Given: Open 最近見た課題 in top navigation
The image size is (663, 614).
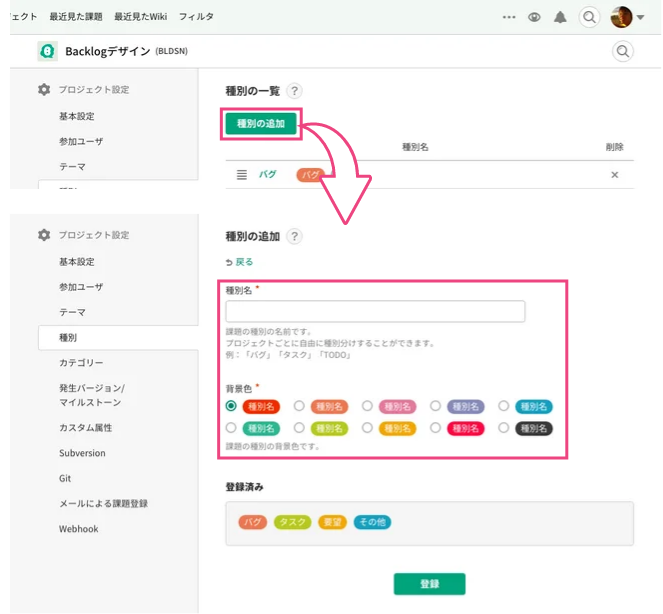Looking at the screenshot, I should (x=76, y=17).
